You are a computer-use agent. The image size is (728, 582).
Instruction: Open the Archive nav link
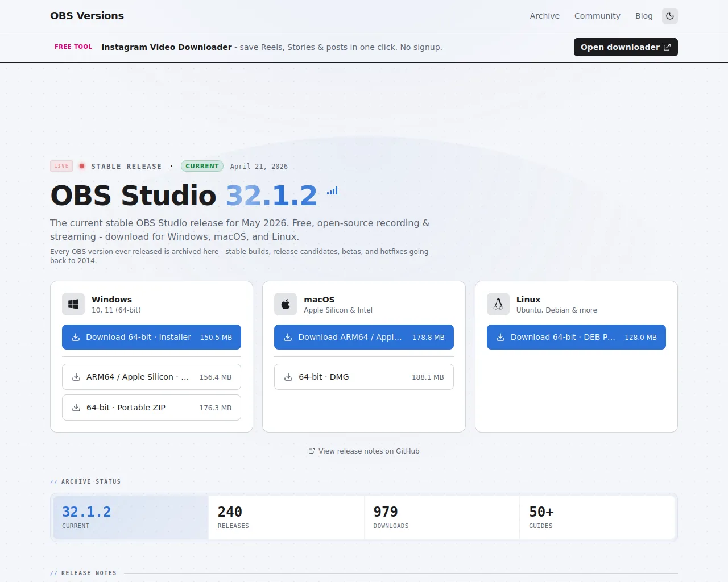pos(545,16)
